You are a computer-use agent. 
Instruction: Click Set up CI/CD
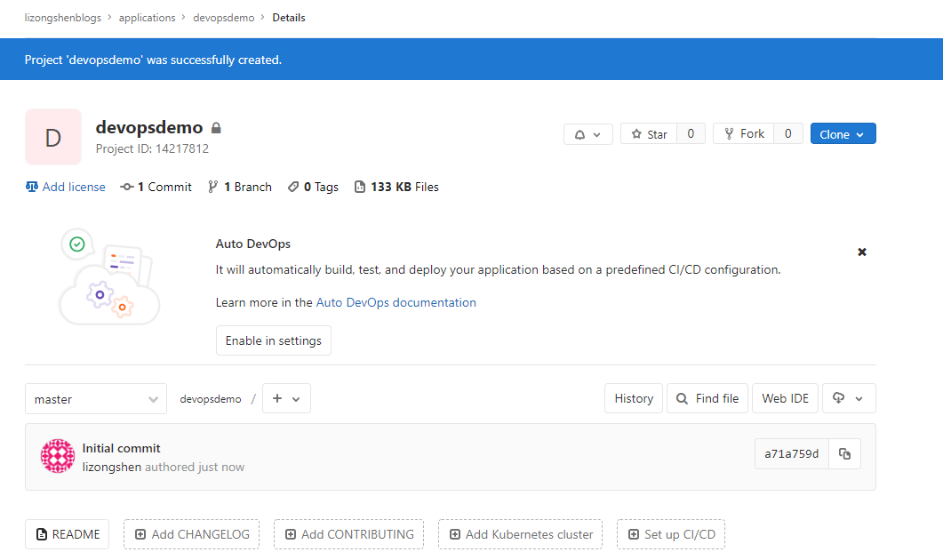click(671, 534)
